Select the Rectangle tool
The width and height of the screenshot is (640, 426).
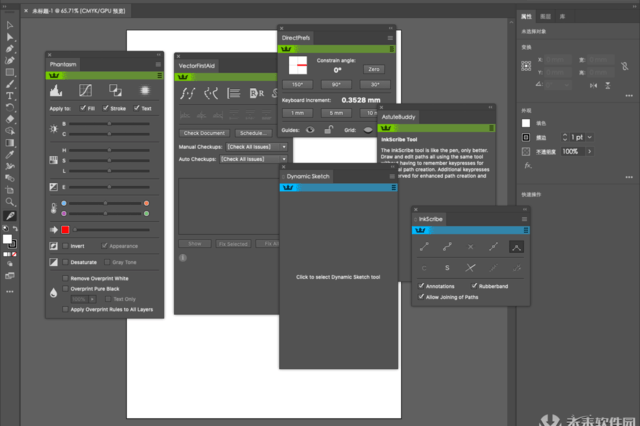(10, 72)
